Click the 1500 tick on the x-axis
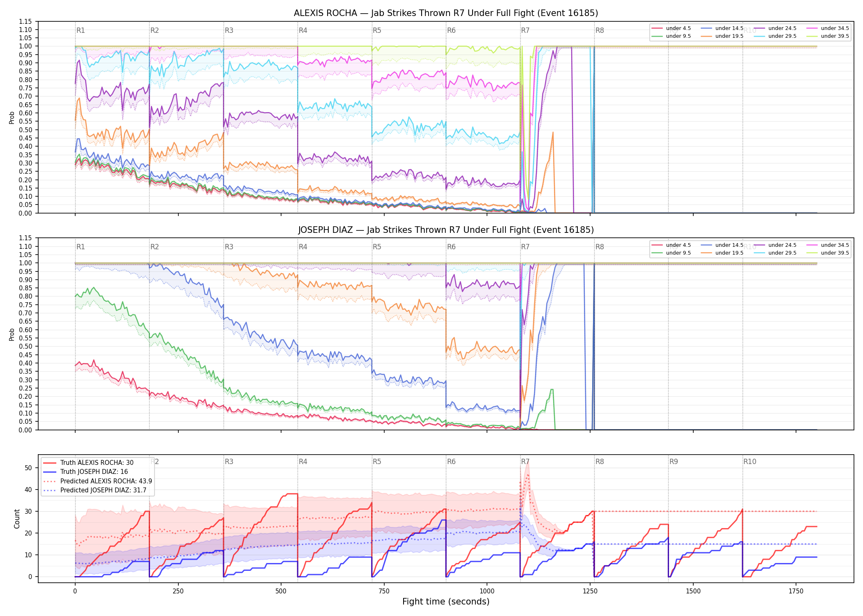This screenshot has height=616, width=863. (693, 591)
